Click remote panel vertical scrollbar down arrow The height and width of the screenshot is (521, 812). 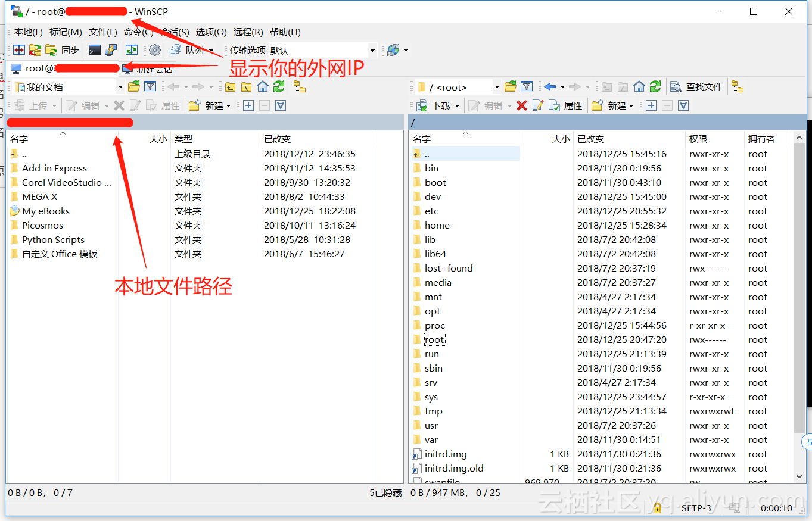[799, 476]
